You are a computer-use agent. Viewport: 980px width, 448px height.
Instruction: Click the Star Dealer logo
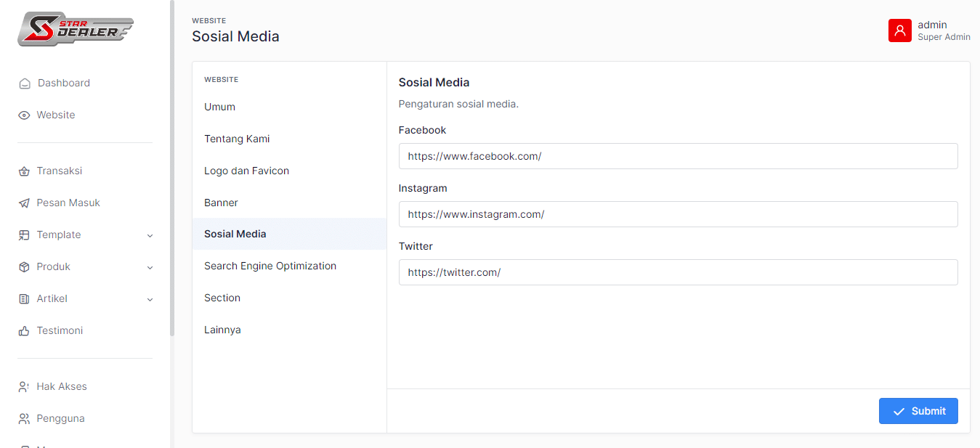pyautogui.click(x=76, y=29)
